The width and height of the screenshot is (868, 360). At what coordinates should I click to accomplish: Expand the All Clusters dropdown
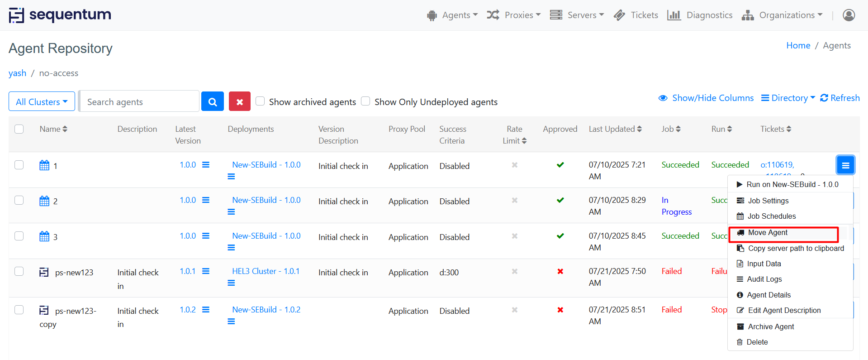point(42,101)
